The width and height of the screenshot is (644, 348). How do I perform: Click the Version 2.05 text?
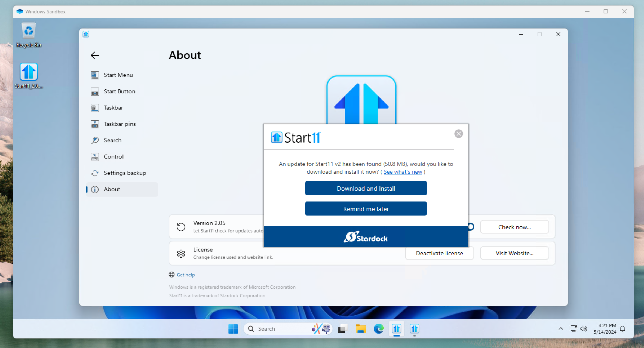click(209, 223)
